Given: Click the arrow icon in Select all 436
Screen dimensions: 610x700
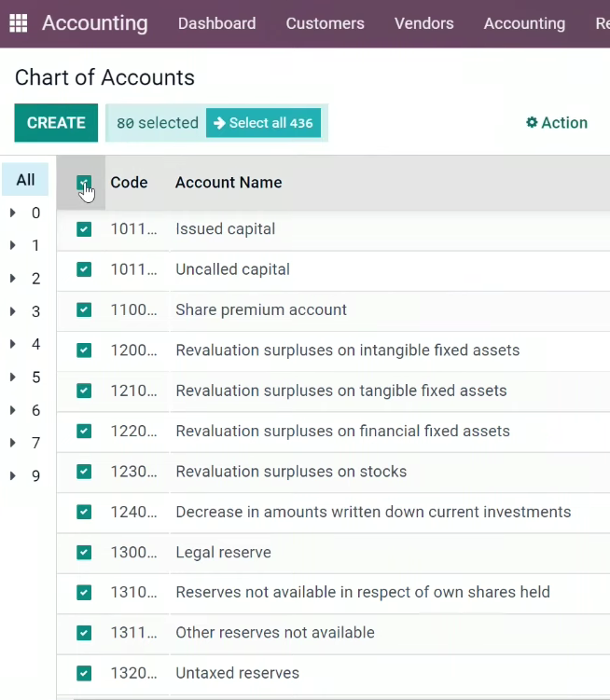Looking at the screenshot, I should pyautogui.click(x=219, y=123).
